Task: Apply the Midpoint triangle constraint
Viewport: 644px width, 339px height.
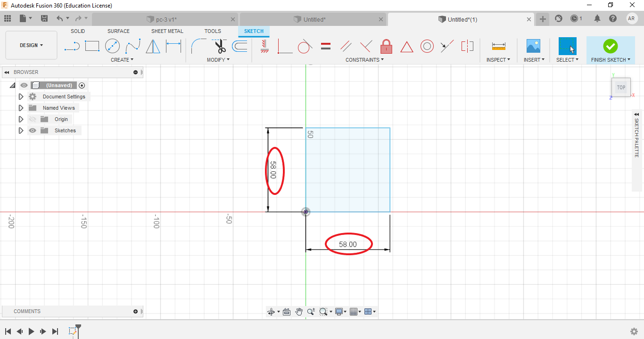Action: point(406,47)
